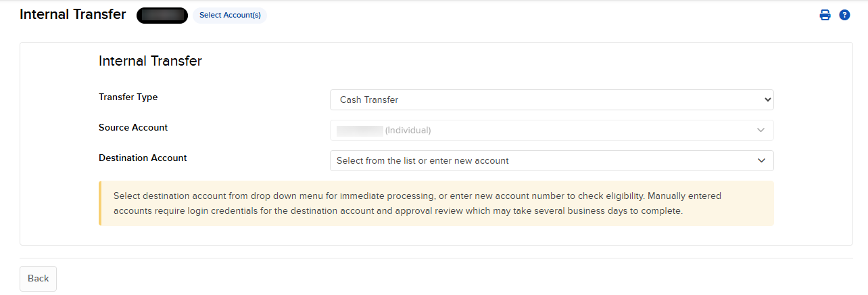Click the Internal Transfer page title
Screen dimensions: 868x295
pos(73,14)
